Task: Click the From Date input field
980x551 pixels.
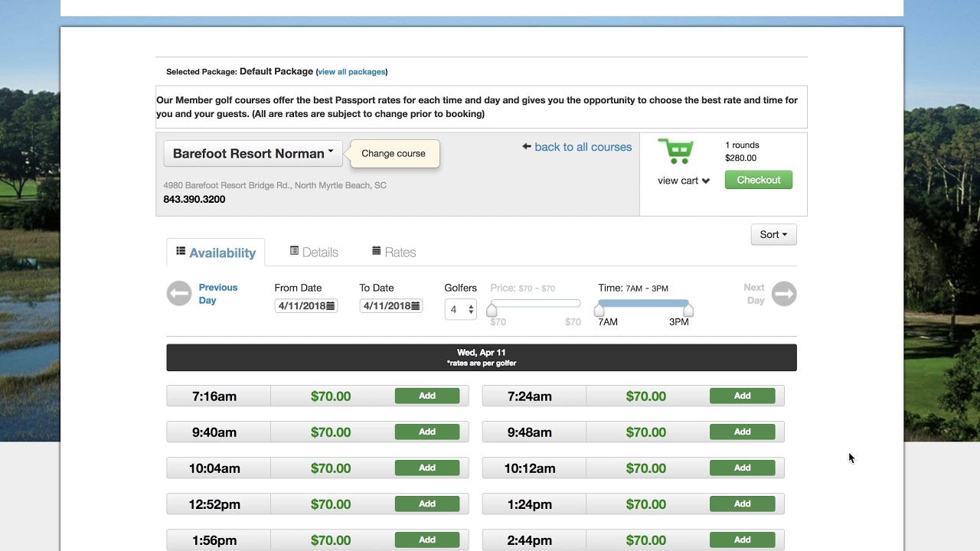Action: [x=306, y=306]
